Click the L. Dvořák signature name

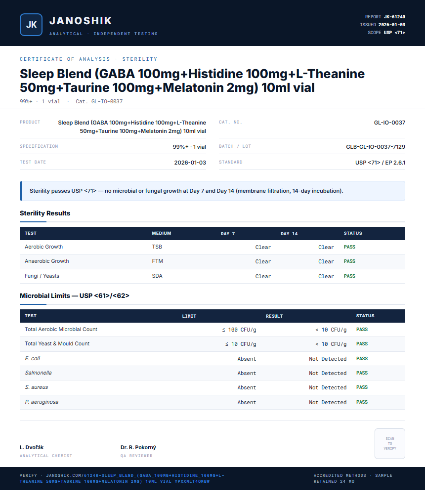click(32, 448)
